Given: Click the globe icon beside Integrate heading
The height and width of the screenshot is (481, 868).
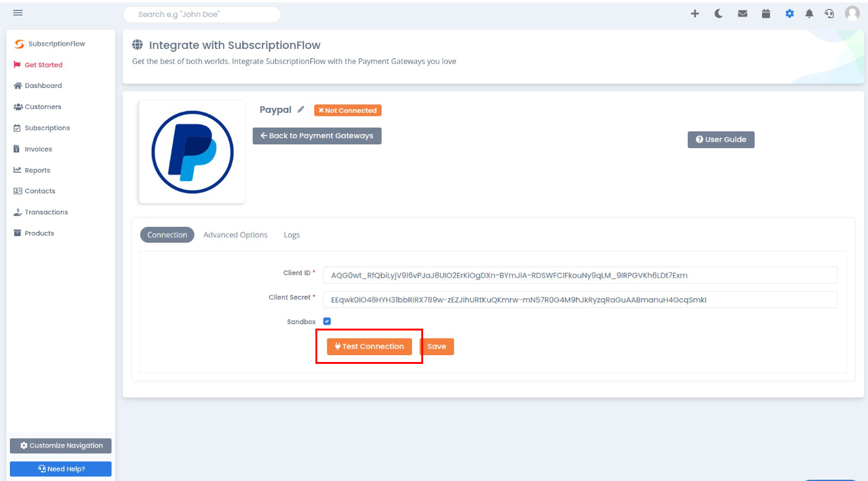Looking at the screenshot, I should 138,45.
